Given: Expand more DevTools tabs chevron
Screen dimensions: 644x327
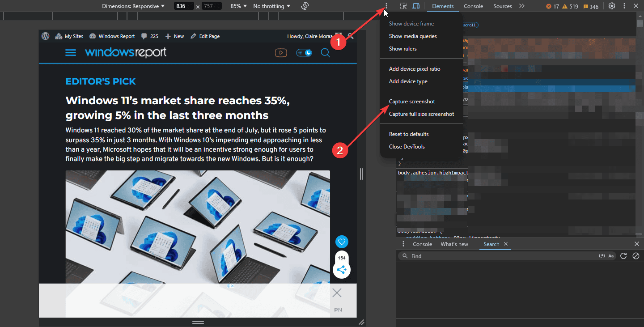Looking at the screenshot, I should tap(521, 6).
